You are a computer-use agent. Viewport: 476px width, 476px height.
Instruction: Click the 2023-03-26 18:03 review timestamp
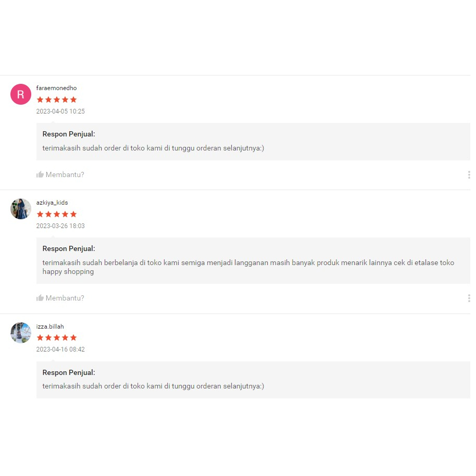60,226
